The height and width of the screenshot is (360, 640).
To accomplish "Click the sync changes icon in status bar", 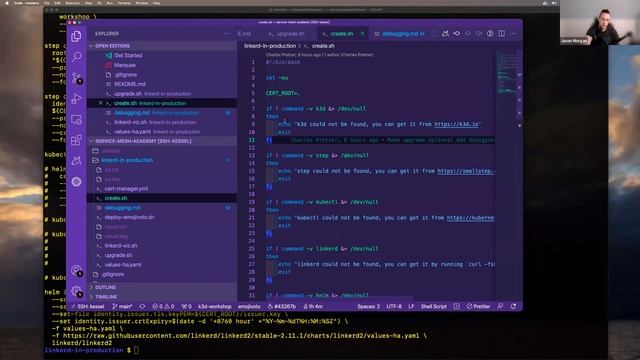I will (142, 307).
